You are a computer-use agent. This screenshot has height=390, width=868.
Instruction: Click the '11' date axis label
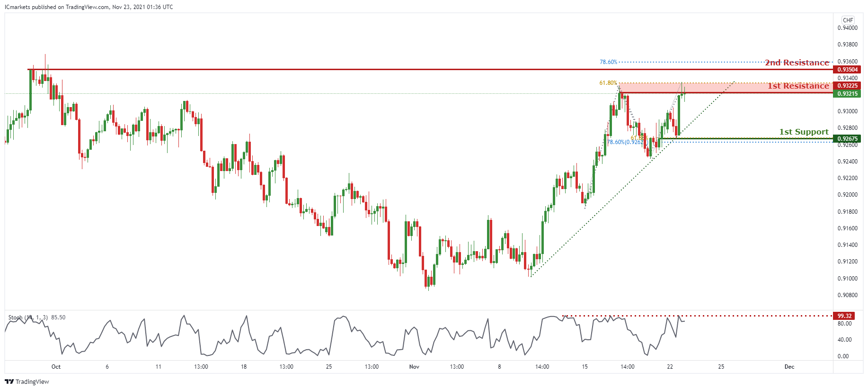[158, 367]
